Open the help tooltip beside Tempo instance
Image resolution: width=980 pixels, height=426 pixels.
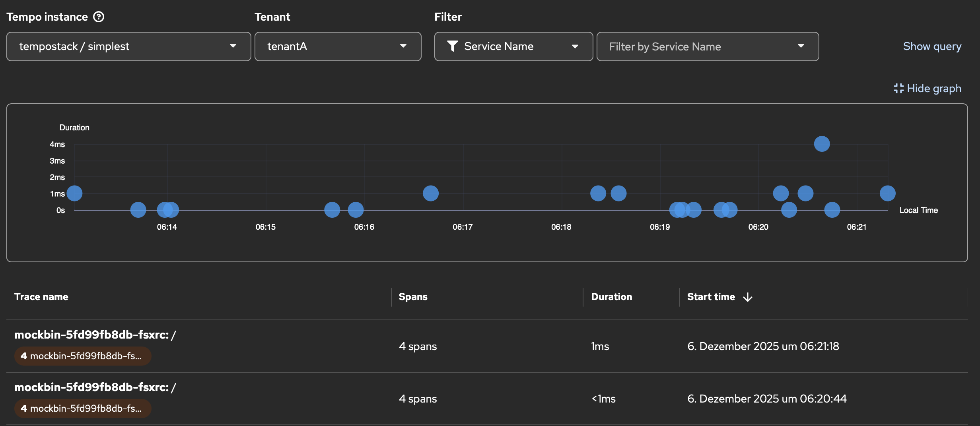click(99, 16)
